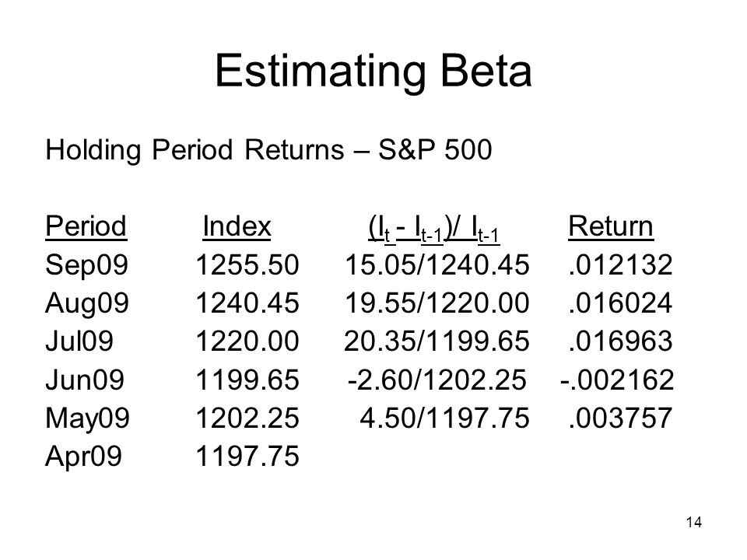Select the Jun09 row label
Viewport: 747px width, 560px height.
(85, 380)
